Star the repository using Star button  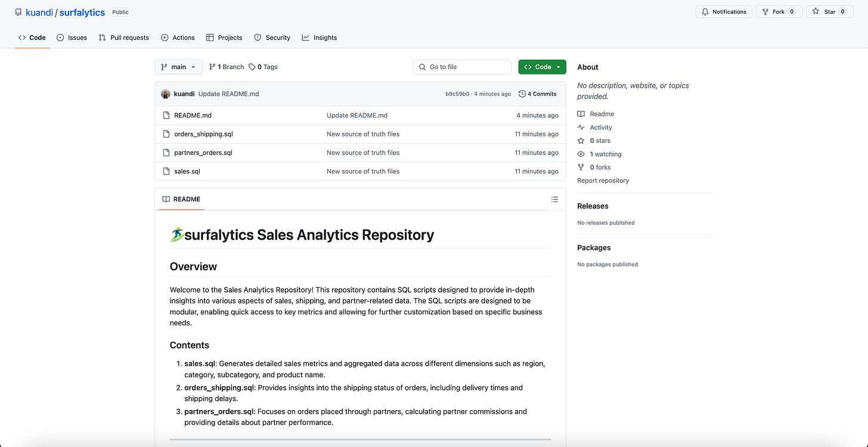point(829,12)
